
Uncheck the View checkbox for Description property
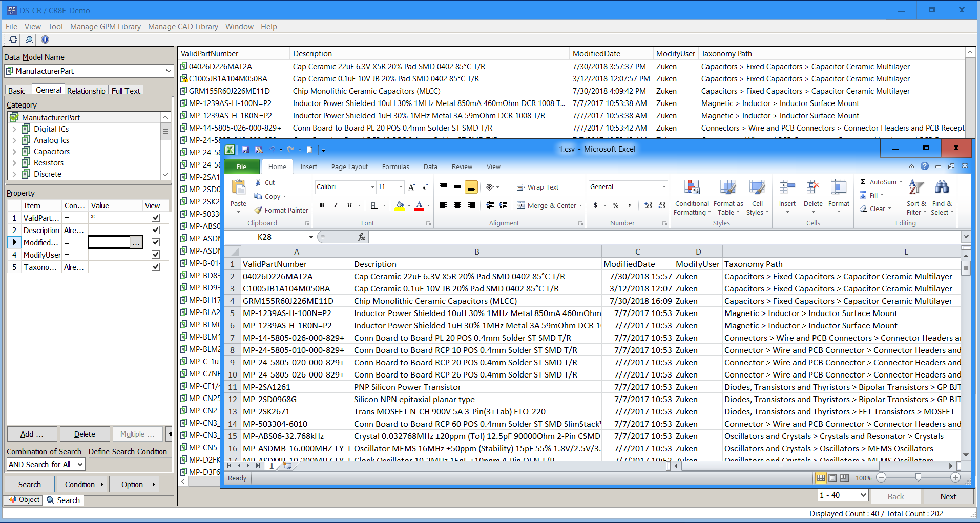click(x=155, y=230)
